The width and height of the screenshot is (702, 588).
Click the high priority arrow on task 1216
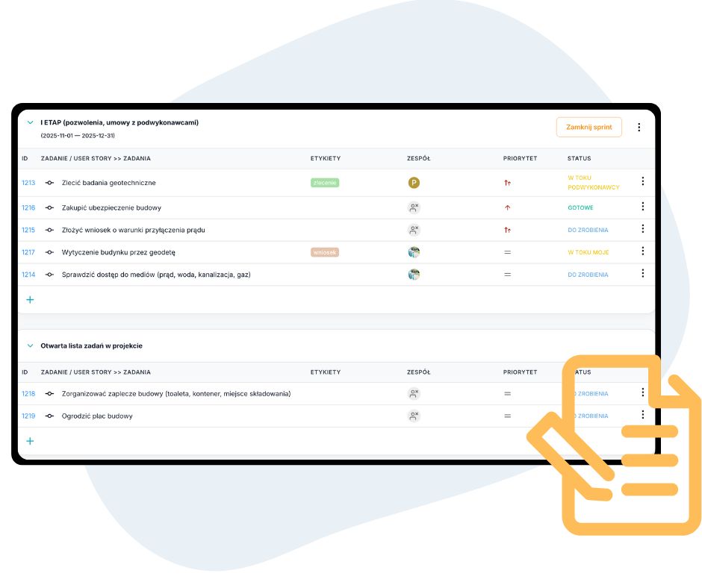coord(507,208)
